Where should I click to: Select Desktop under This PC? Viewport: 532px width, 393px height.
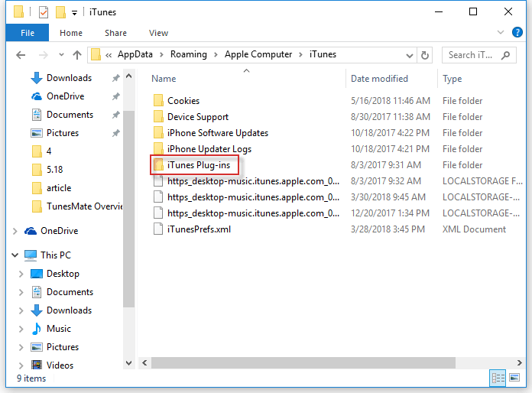(x=63, y=274)
